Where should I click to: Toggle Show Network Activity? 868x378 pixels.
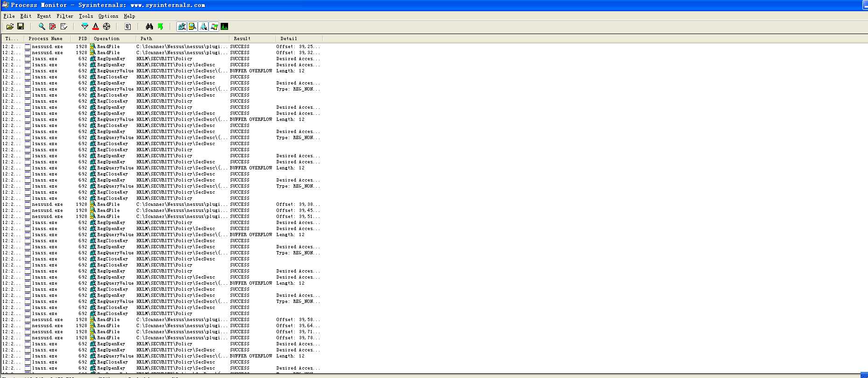(203, 27)
